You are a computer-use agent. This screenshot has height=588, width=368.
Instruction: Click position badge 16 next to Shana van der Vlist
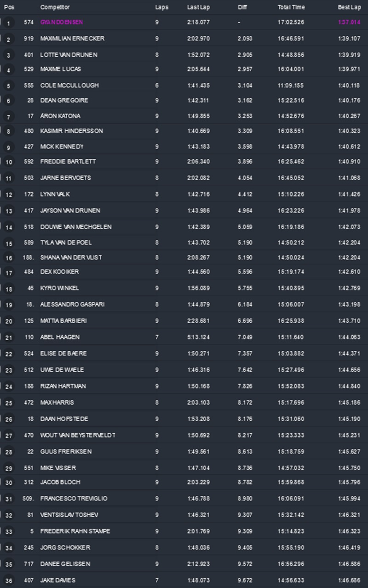pyautogui.click(x=9, y=258)
